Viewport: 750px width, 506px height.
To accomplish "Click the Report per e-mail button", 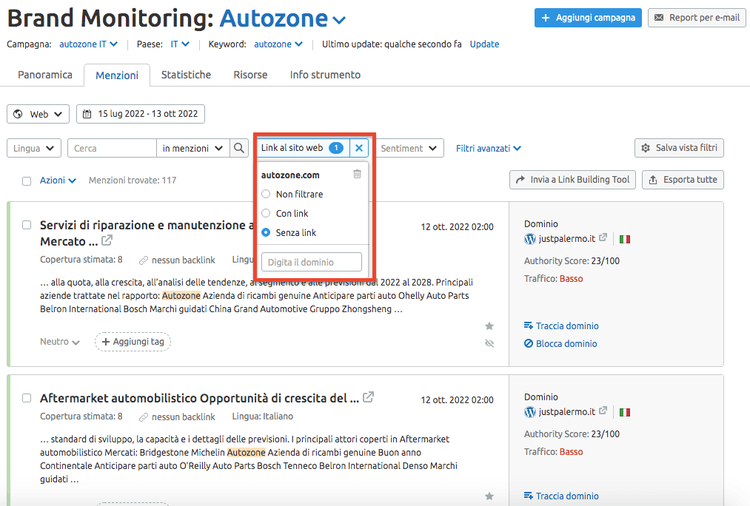I will point(697,18).
